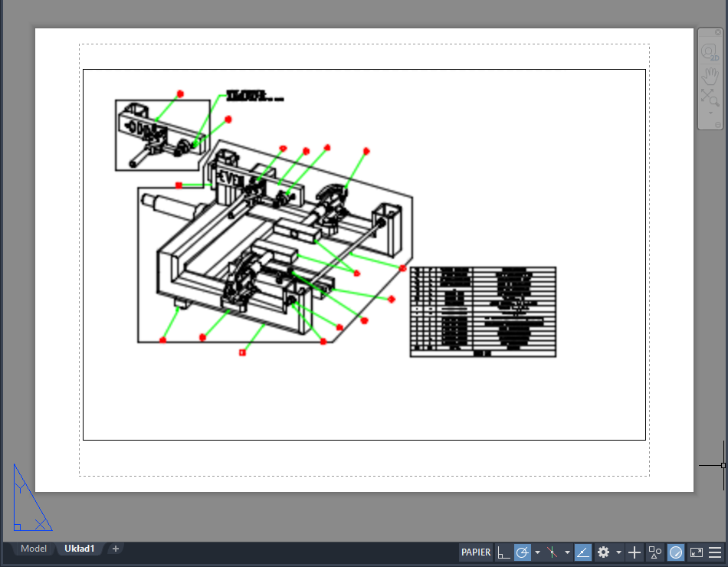Screen dimensions: 728x567
Task: Click the Zoom Extents navigation icon
Action: [x=710, y=97]
